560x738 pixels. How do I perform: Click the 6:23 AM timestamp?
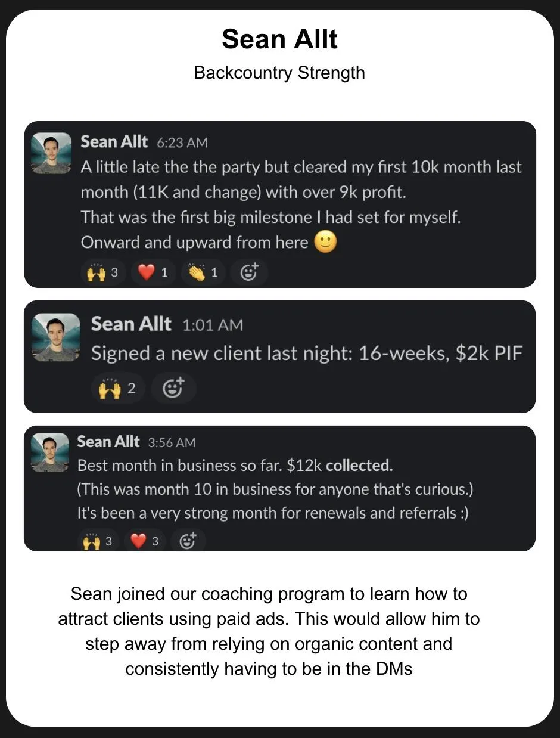tap(182, 143)
